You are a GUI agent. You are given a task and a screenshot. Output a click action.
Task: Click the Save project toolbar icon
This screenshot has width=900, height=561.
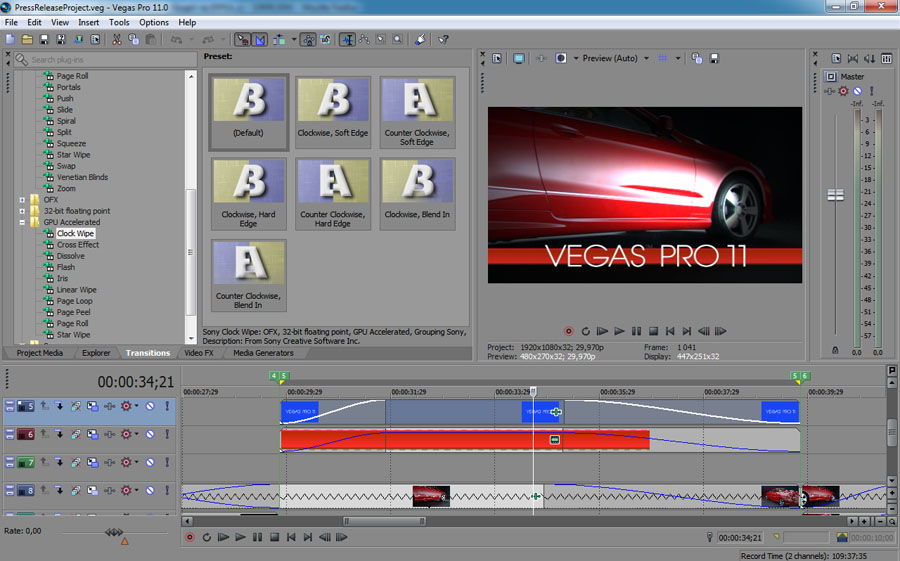click(x=44, y=40)
